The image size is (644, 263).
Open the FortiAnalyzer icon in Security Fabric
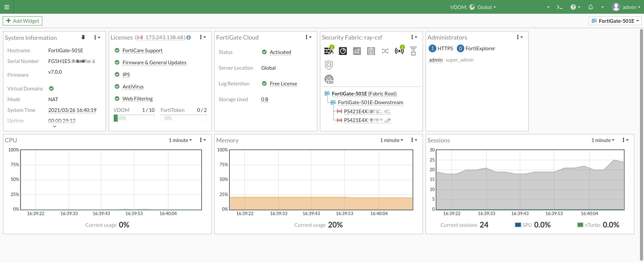click(x=343, y=51)
